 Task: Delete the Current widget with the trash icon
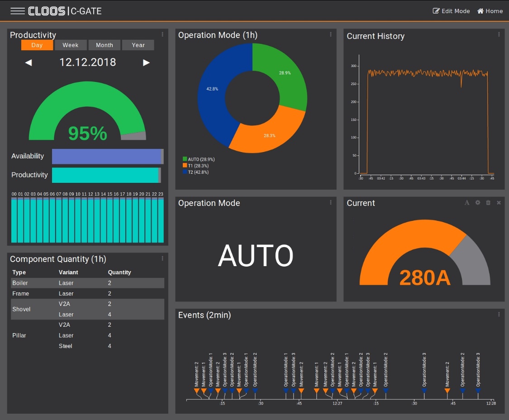click(488, 203)
